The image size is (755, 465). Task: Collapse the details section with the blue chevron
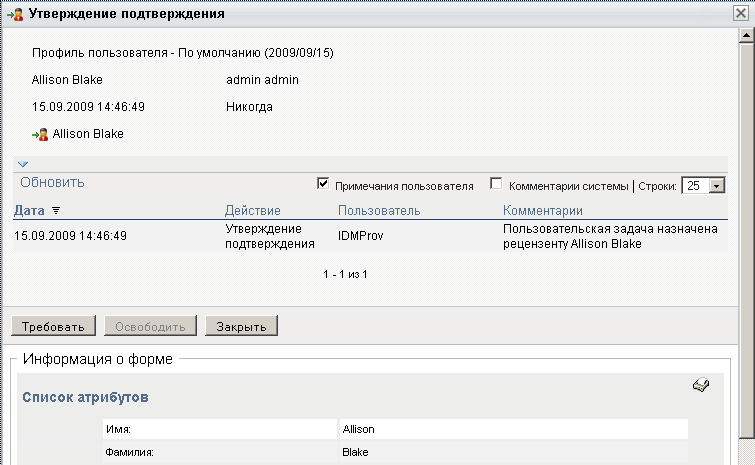(23, 163)
